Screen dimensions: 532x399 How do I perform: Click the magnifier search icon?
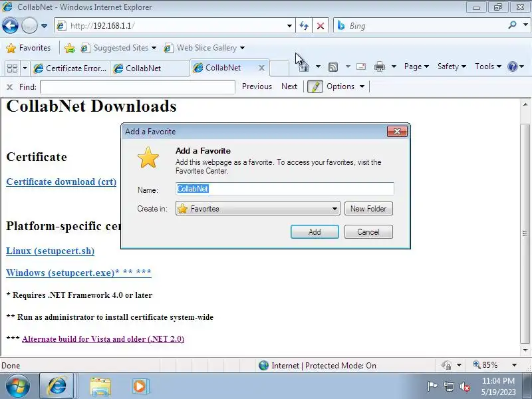[512, 25]
